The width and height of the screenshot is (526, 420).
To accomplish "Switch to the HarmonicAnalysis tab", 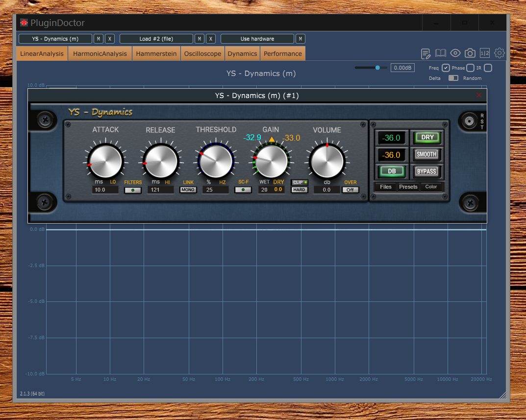I will coord(100,54).
